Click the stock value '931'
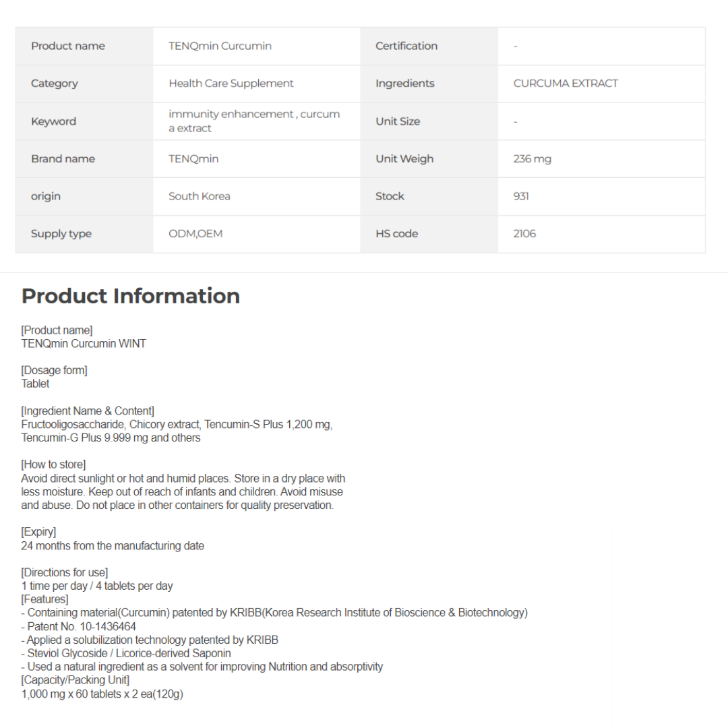Viewport: 728px width, 728px height. click(521, 196)
